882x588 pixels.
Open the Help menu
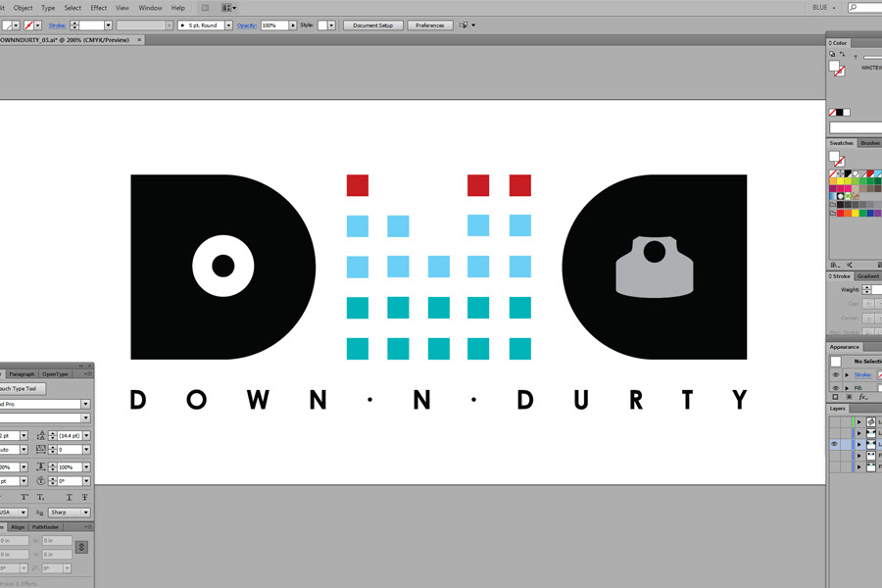(178, 8)
